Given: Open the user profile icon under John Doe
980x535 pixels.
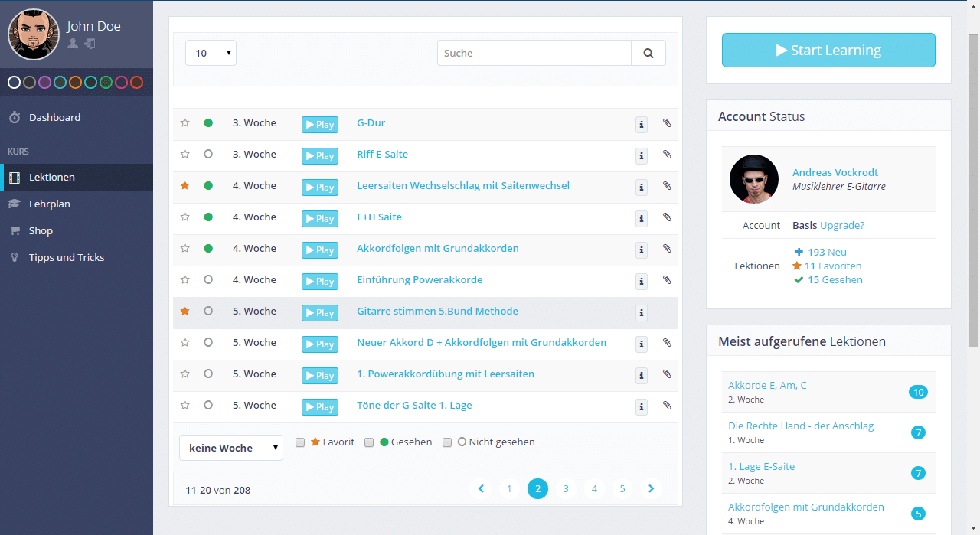Looking at the screenshot, I should [x=73, y=44].
